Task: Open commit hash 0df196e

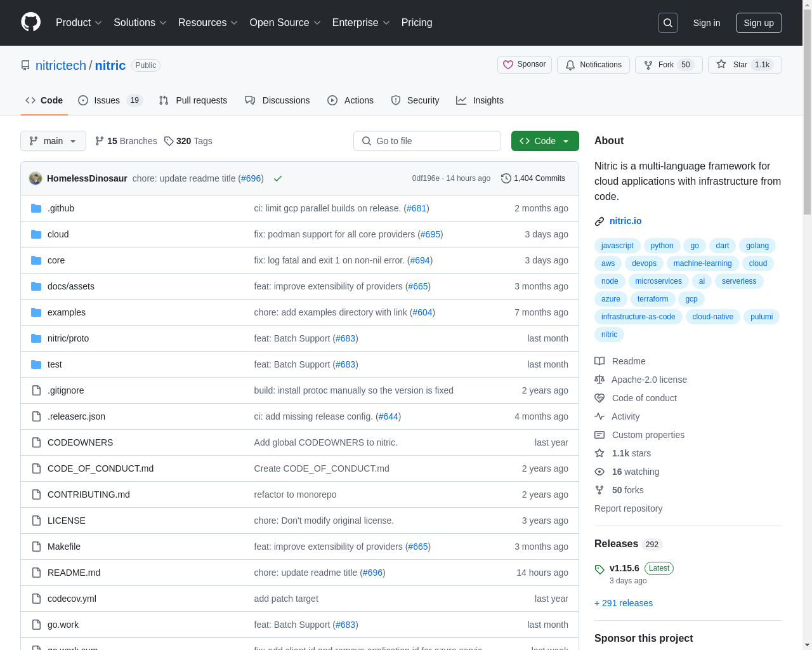Action: 426,178
